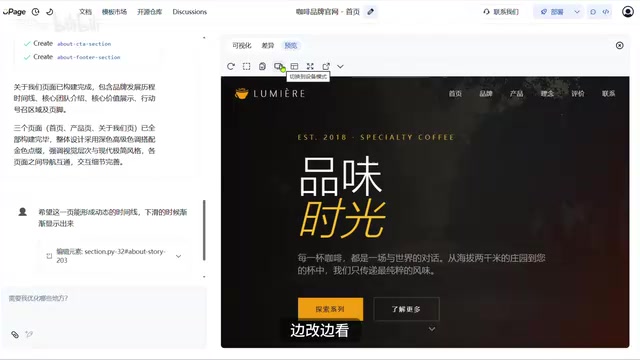Close the preview panel with the circled X
Screen dimensions: 640x360
[620, 45]
